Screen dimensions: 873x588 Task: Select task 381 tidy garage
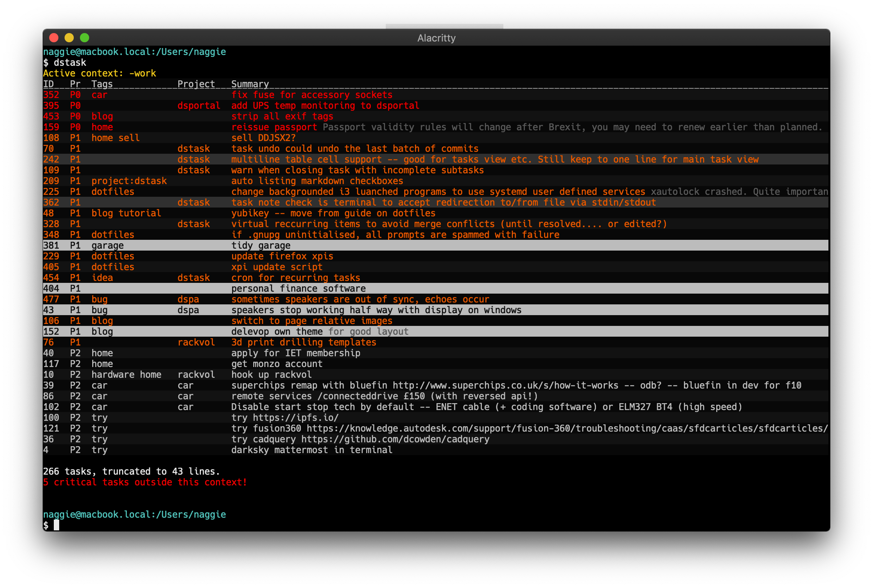click(x=261, y=245)
